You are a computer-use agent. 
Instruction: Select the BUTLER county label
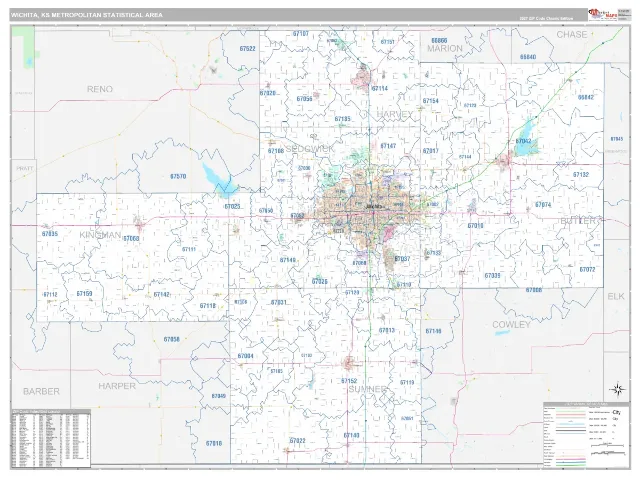tap(578, 221)
